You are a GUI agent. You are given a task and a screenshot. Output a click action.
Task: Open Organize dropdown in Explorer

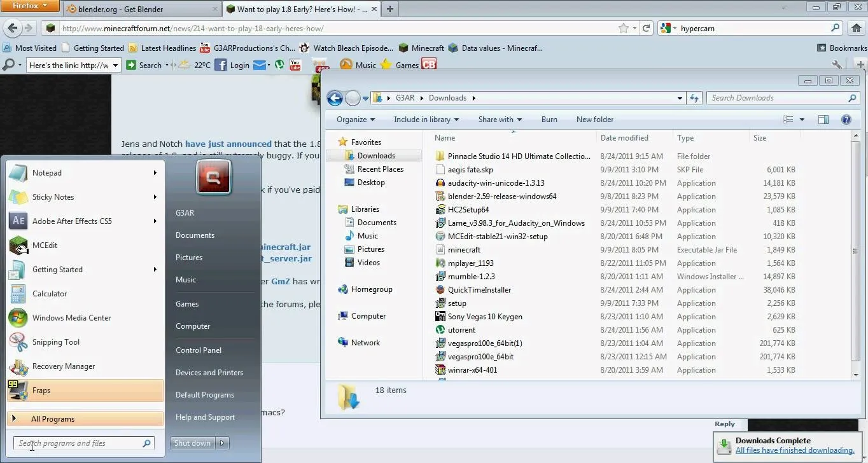[355, 120]
